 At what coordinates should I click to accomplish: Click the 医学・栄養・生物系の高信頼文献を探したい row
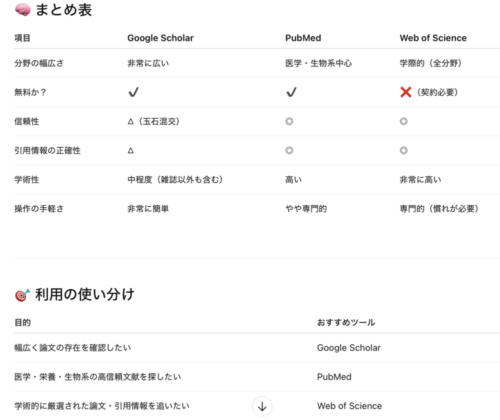[257, 377]
